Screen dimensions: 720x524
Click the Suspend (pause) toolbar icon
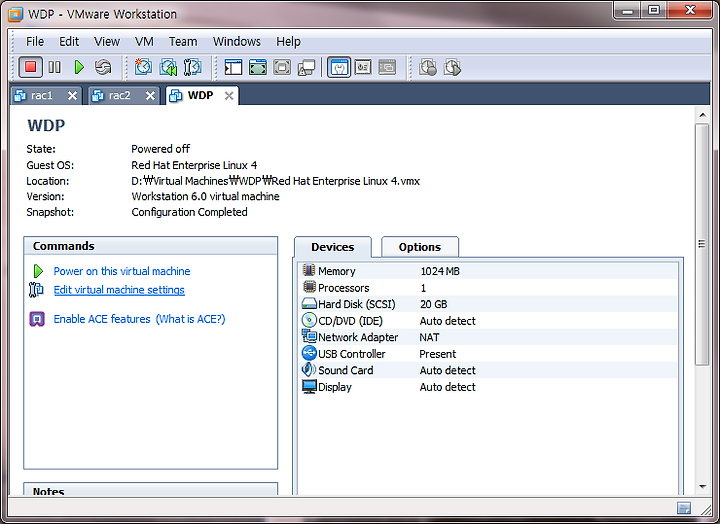pyautogui.click(x=55, y=68)
